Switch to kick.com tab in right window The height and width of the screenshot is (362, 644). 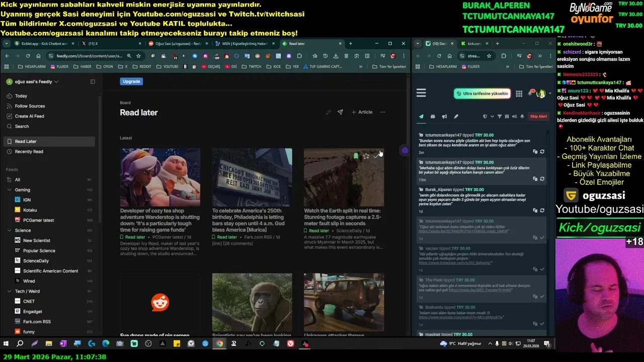474,44
